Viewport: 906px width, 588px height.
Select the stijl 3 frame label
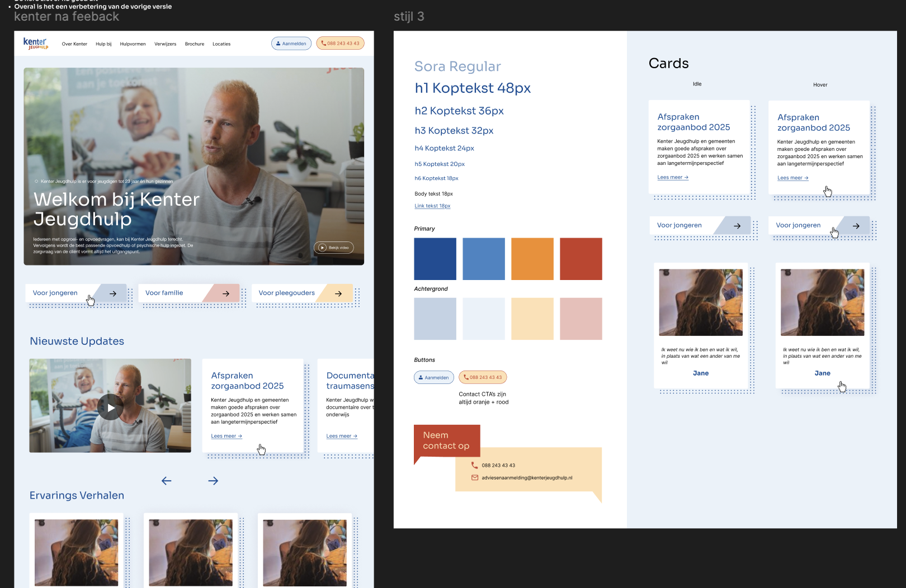[x=409, y=17]
